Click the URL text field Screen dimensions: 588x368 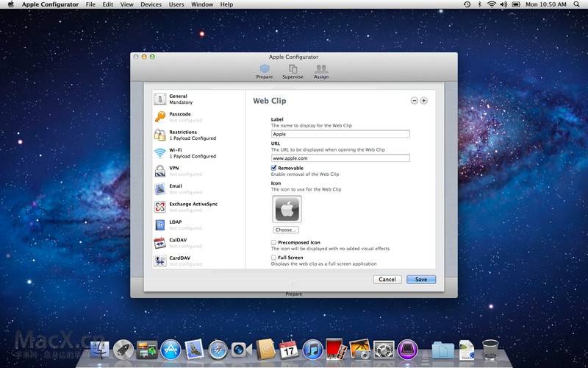click(340, 158)
